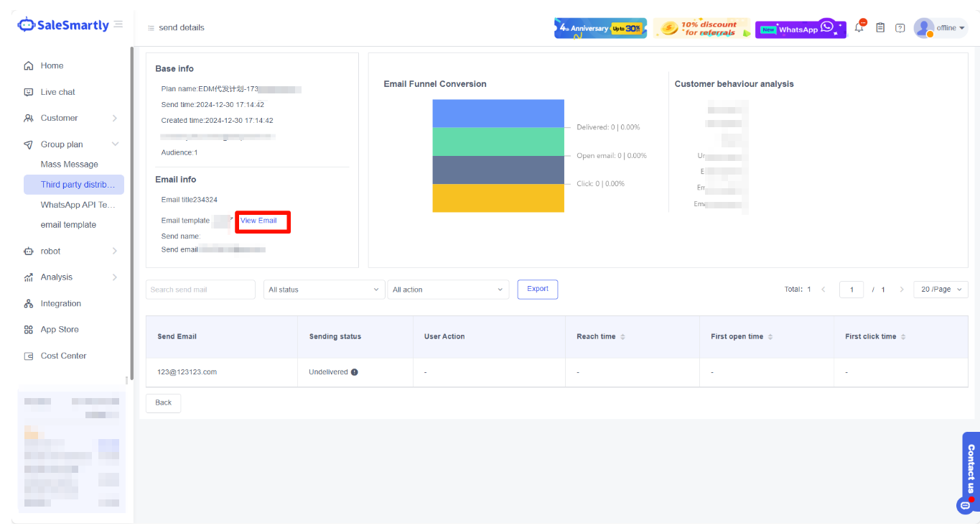Click the SaleSmartly logo
This screenshot has width=980, height=526.
pyautogui.click(x=63, y=25)
